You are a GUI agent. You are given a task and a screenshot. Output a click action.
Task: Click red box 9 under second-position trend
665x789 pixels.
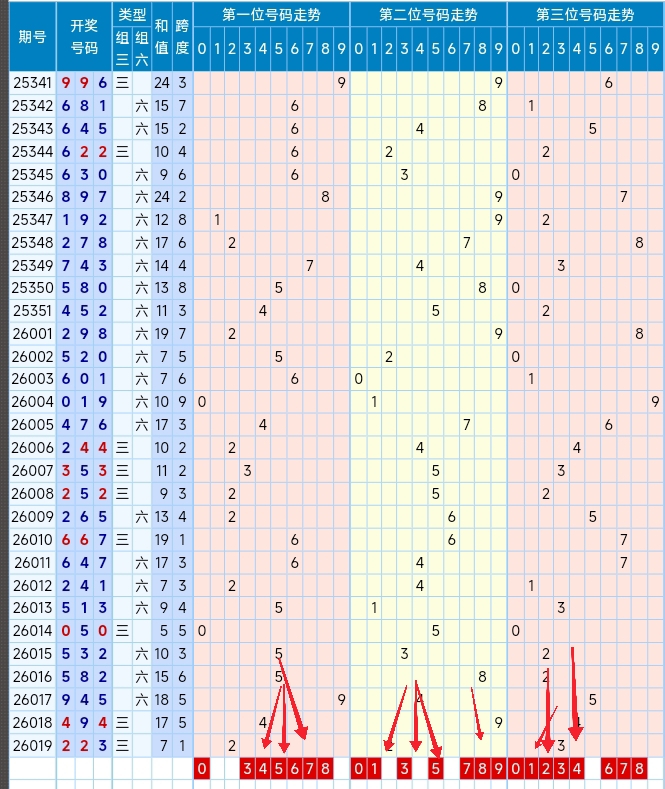coord(498,769)
